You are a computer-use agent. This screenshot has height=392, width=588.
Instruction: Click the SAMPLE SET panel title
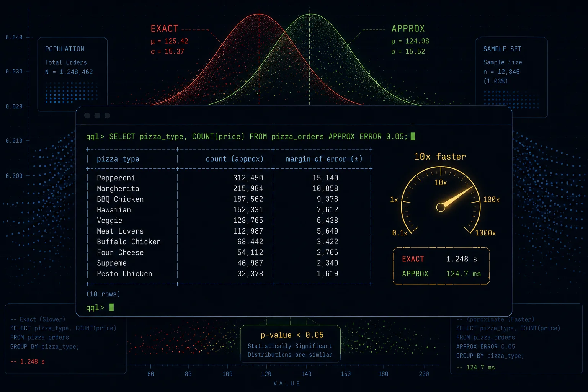tap(502, 49)
